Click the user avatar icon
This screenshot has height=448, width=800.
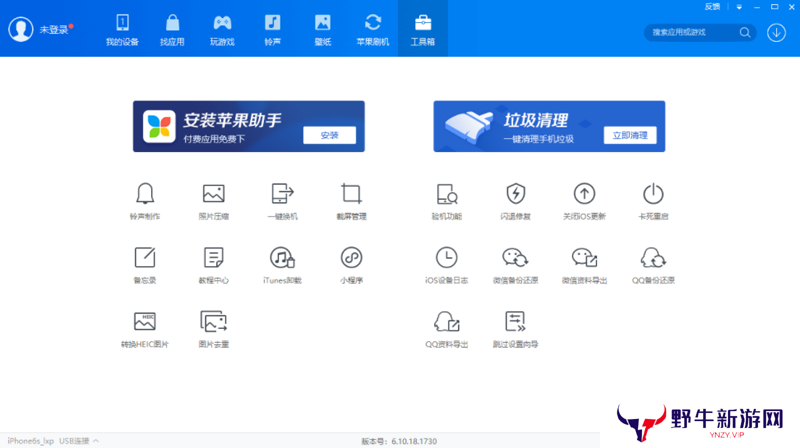point(21,29)
